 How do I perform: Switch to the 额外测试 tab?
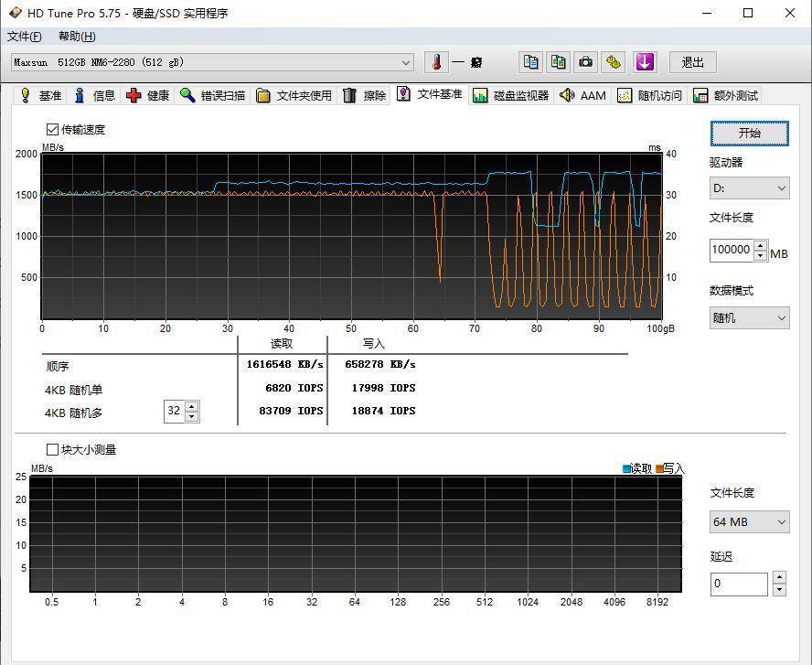[726, 96]
